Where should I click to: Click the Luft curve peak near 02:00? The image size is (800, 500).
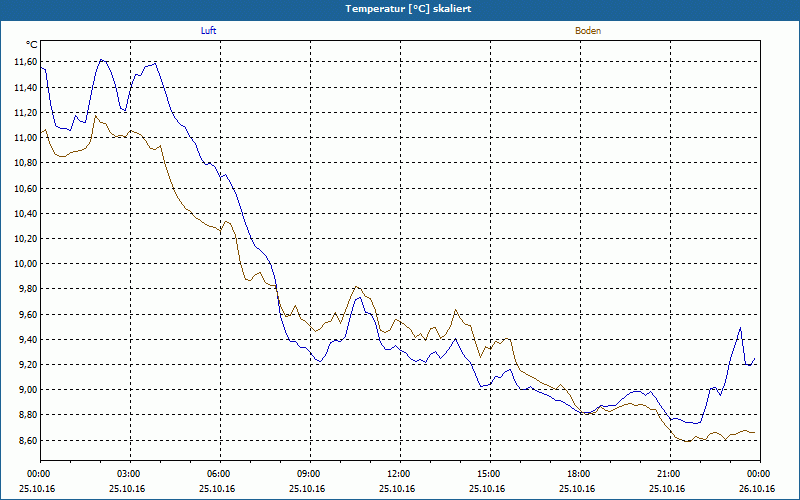coord(102,60)
